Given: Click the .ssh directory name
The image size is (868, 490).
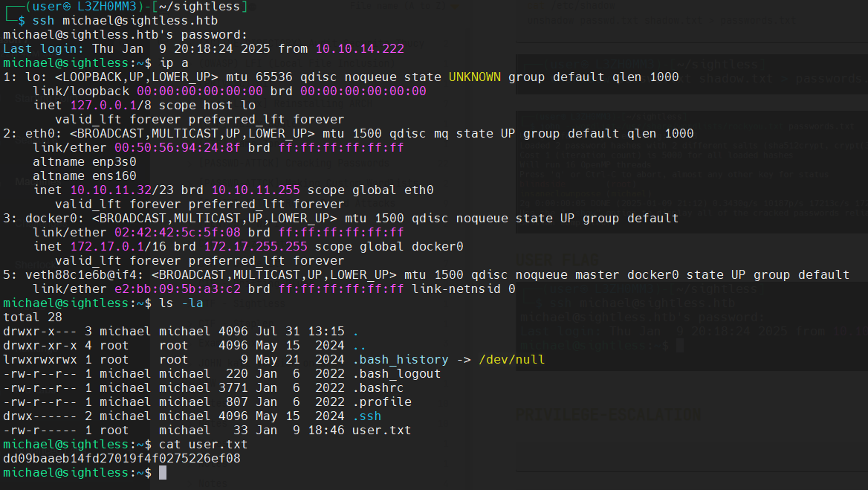Looking at the screenshot, I should 367,416.
